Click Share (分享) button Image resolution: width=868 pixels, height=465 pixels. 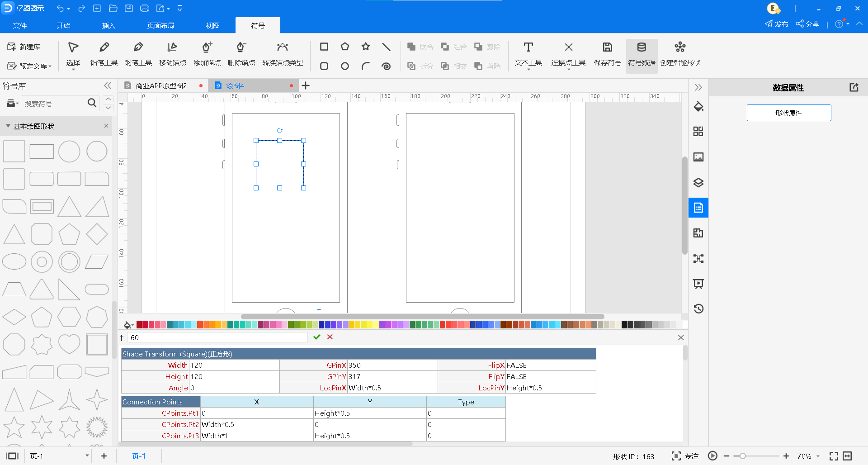tap(807, 24)
